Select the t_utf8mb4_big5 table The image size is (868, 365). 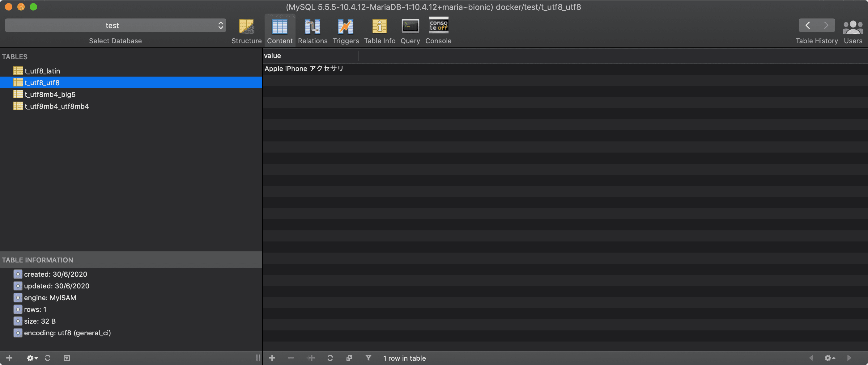(50, 94)
